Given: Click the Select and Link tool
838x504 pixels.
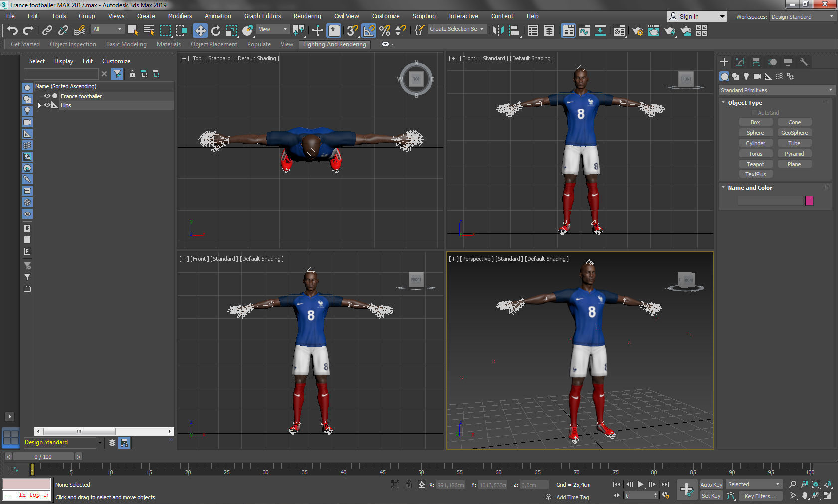Looking at the screenshot, I should click(47, 31).
